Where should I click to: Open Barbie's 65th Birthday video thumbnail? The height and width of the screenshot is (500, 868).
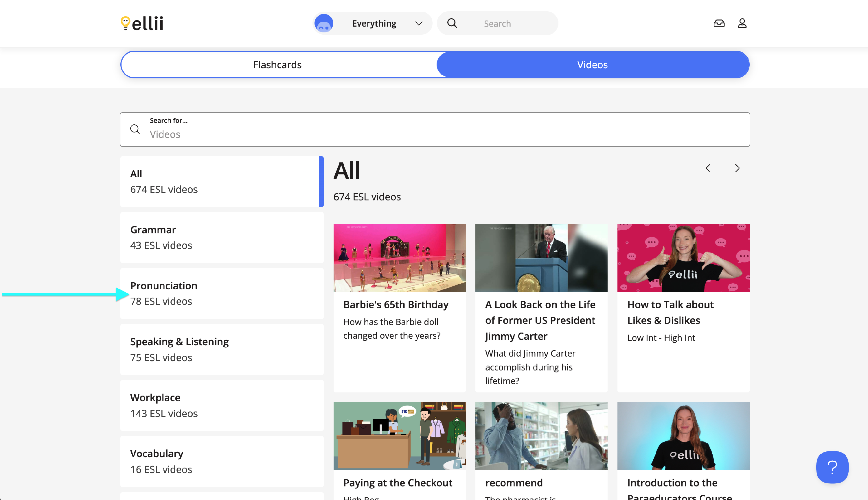click(399, 258)
